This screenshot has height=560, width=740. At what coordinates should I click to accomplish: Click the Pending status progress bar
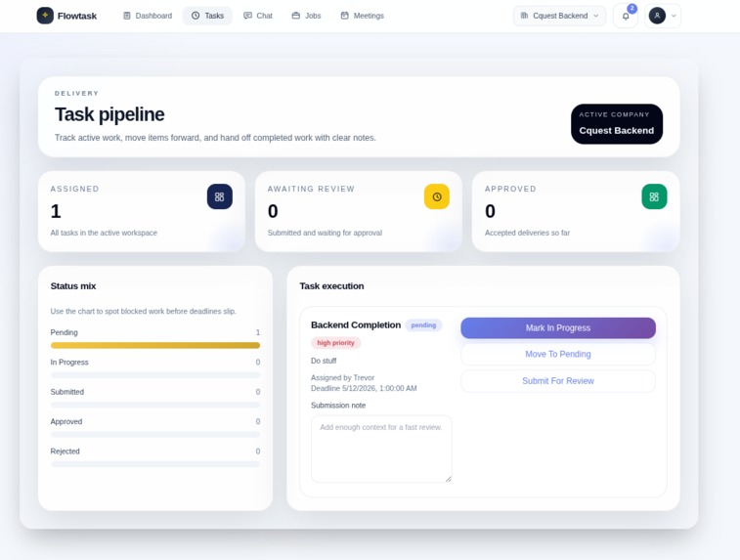pos(155,345)
